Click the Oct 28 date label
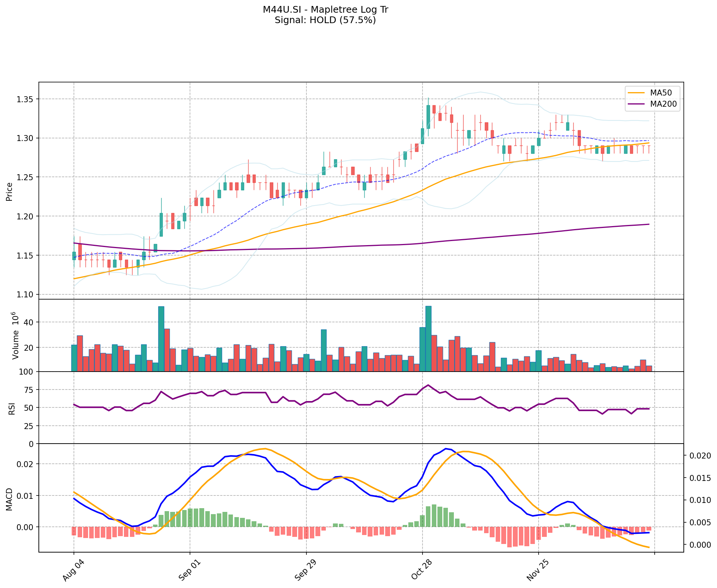 pyautogui.click(x=422, y=570)
